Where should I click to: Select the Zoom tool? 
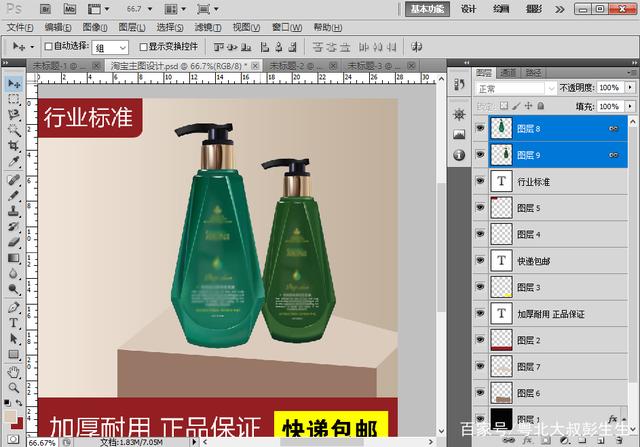point(14,387)
